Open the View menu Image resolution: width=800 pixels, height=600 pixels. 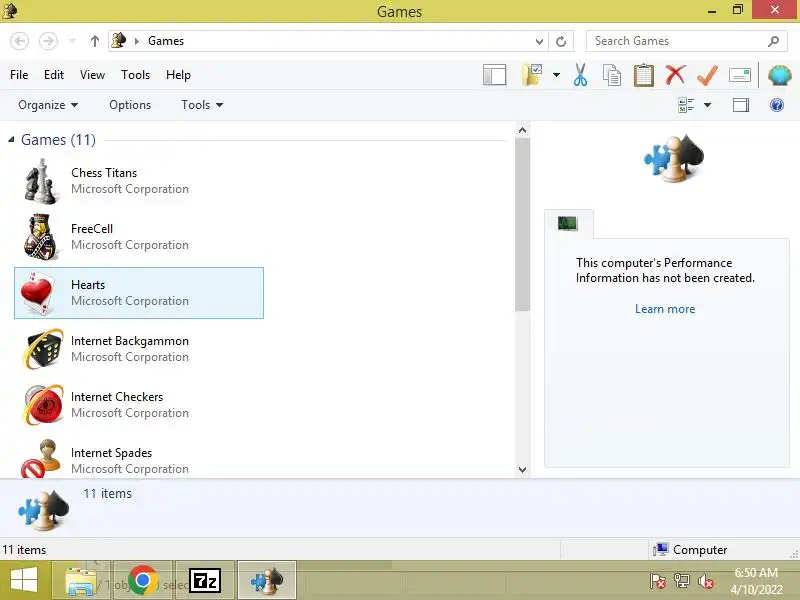tap(92, 75)
